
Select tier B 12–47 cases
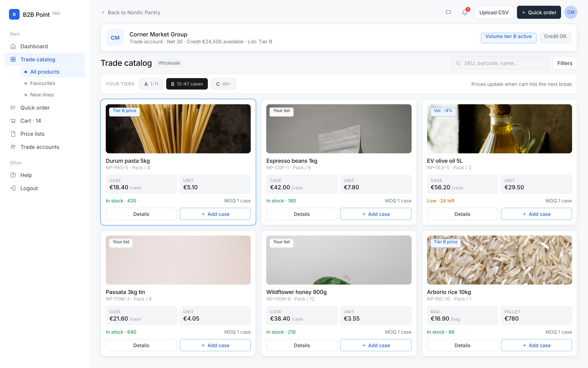click(x=187, y=84)
